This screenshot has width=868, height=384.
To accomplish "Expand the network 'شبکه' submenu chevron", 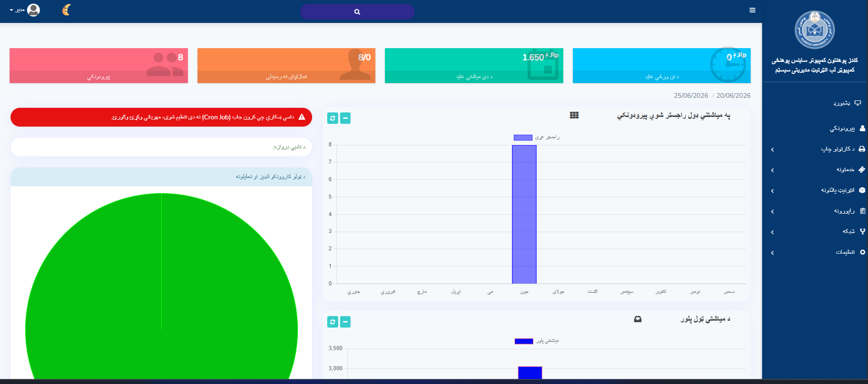I will tap(772, 232).
